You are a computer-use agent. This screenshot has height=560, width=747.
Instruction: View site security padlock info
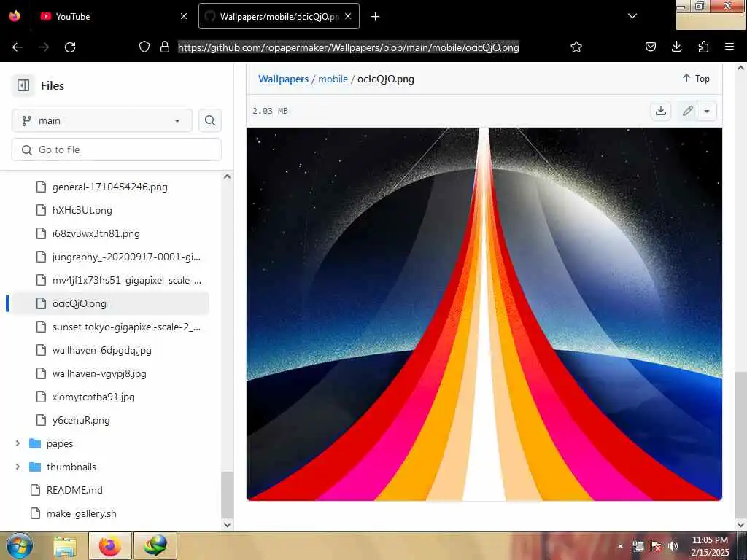(165, 47)
